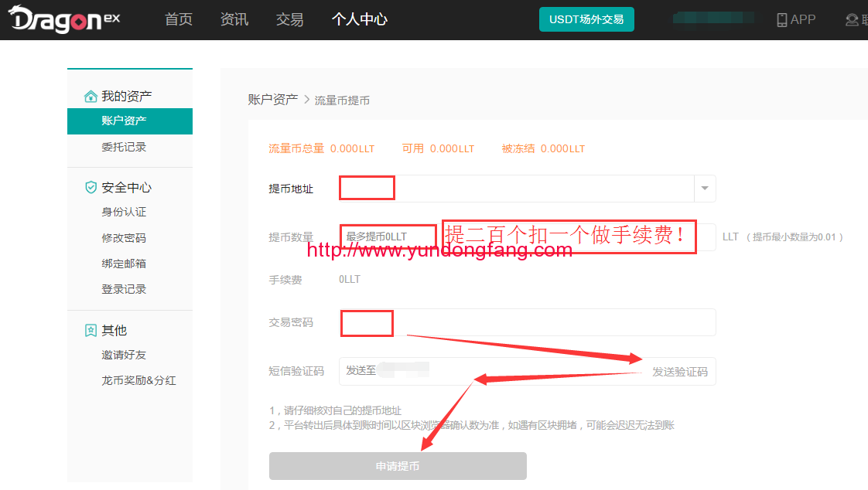Open the 首页 nav menu
Screen dimensions: 868x490
click(179, 20)
